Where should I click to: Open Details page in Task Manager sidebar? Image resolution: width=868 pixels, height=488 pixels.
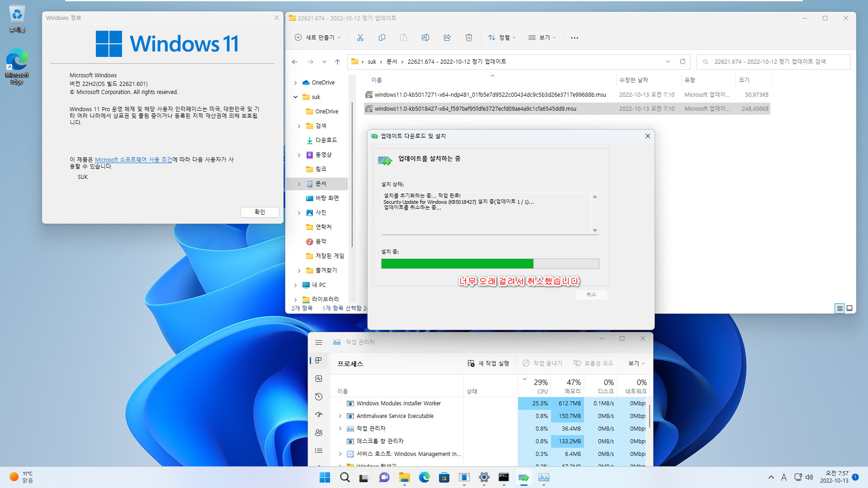pyautogui.click(x=319, y=450)
